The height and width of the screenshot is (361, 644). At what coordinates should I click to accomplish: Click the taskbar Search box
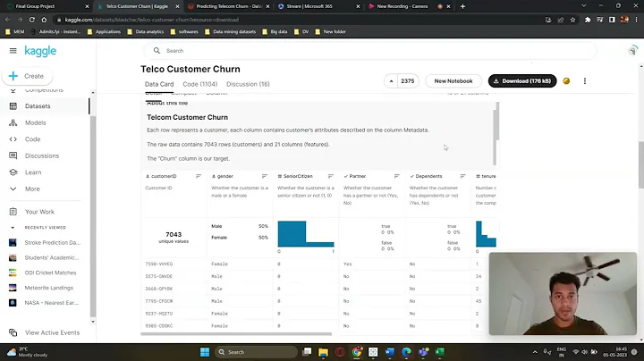tap(256, 352)
